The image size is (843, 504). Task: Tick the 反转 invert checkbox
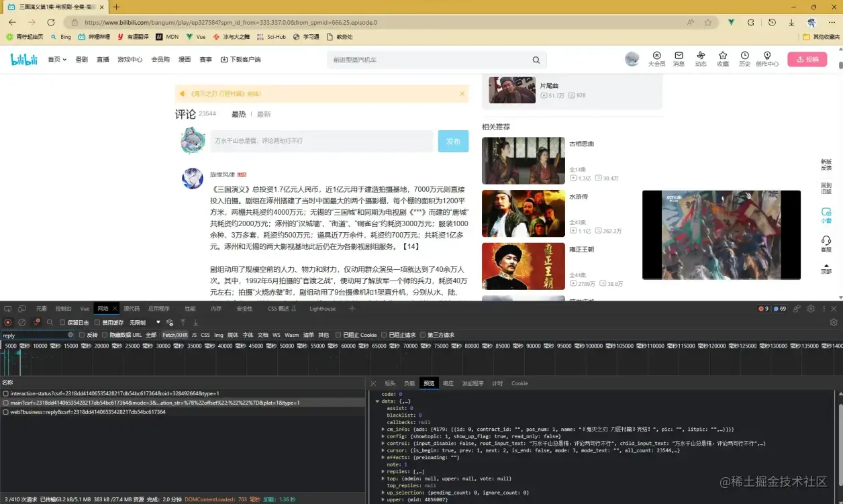(82, 335)
